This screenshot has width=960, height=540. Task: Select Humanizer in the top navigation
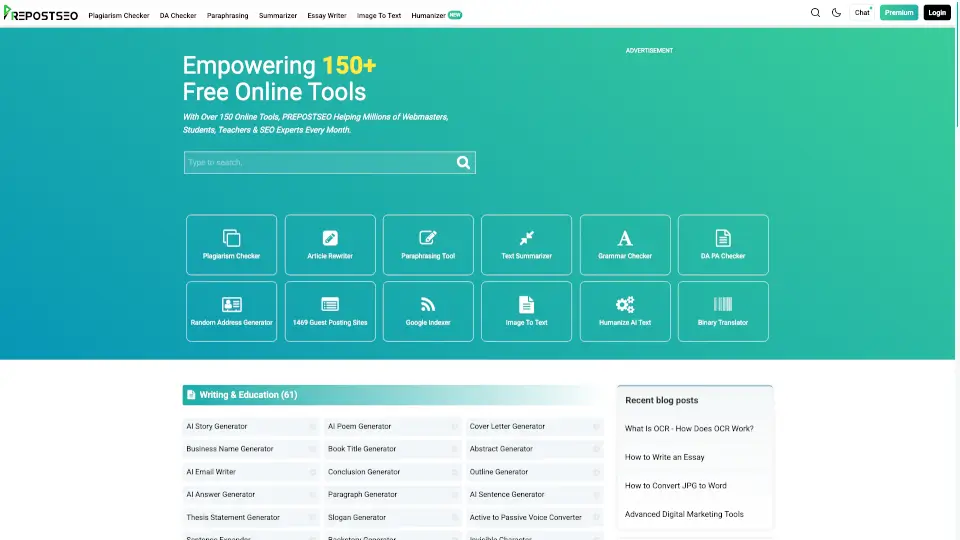tap(428, 15)
